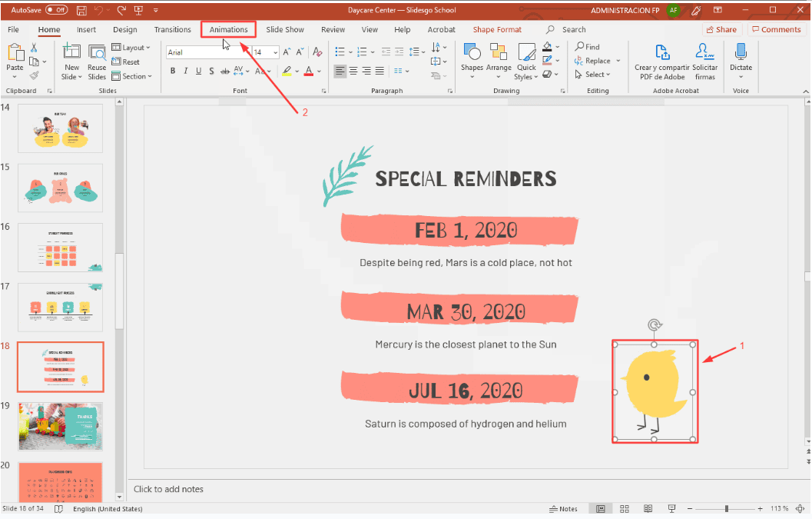The width and height of the screenshot is (812, 519).
Task: Click the Reset slide button
Action: point(126,62)
